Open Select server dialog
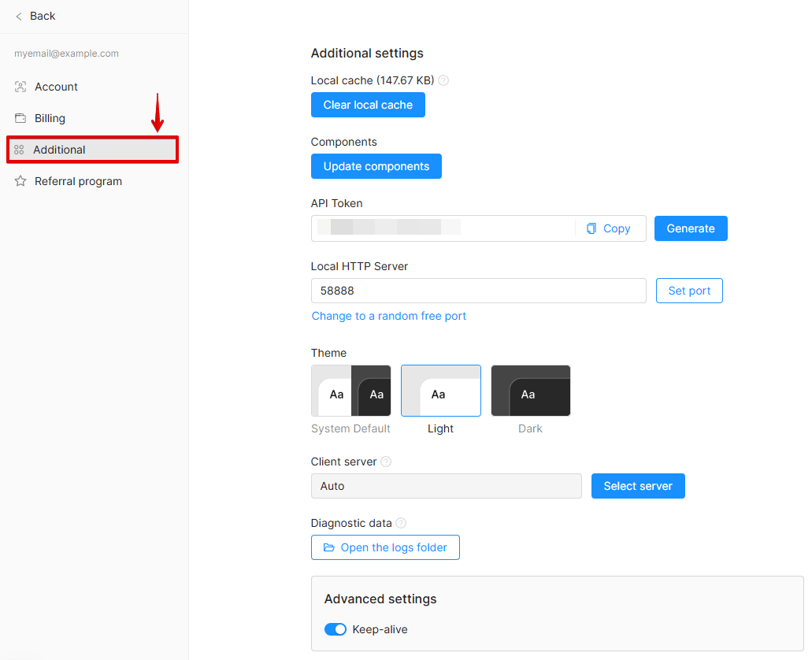This screenshot has width=812, height=660. 638,486
